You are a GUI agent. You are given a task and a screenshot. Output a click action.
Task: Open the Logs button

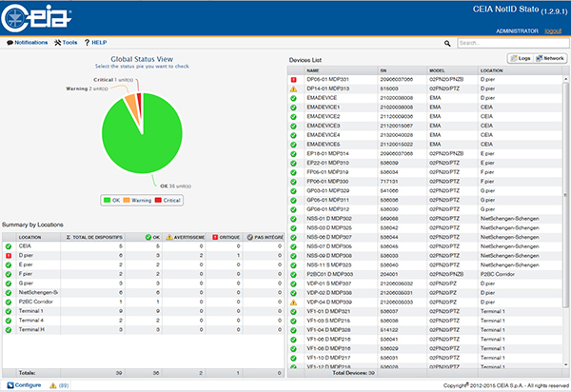click(x=521, y=58)
